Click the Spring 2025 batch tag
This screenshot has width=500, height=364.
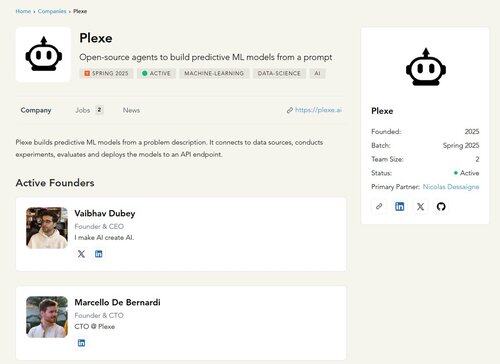(x=106, y=73)
